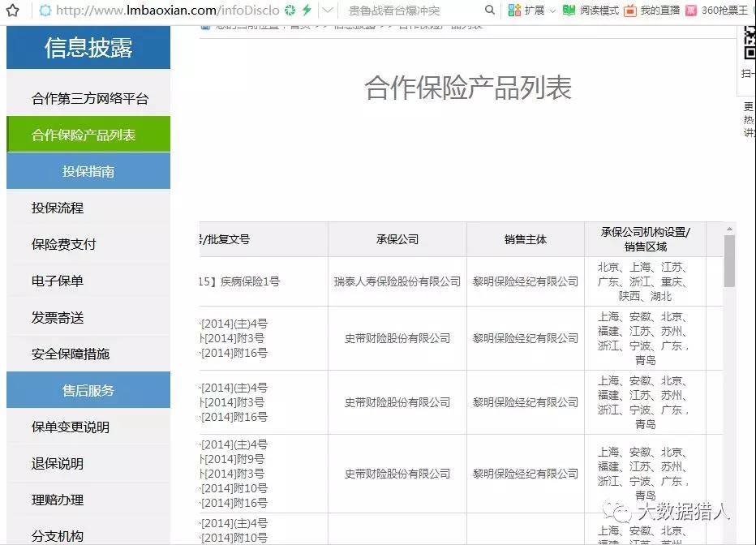
Task: Click the 合作保险产品列表 page heading
Action: (x=468, y=88)
